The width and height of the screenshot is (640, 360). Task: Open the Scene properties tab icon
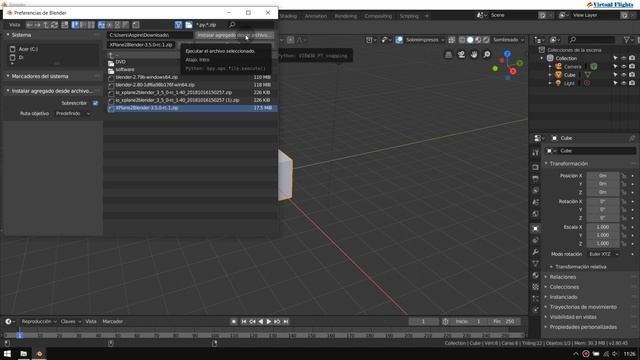535,202
